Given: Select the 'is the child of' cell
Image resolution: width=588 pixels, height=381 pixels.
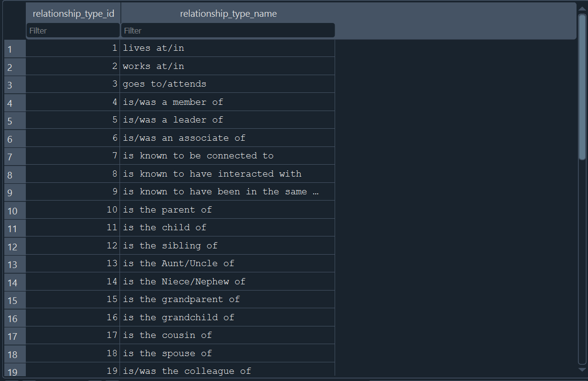Looking at the screenshot, I should [x=228, y=228].
